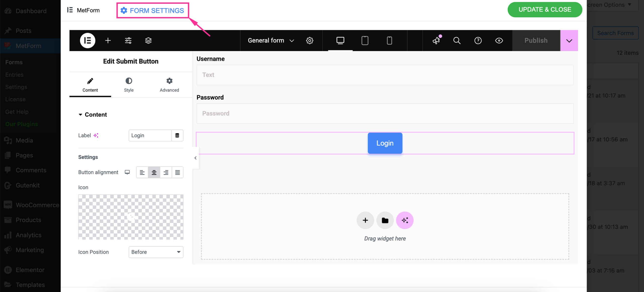
Task: Open Analytics in sidebar
Action: click(30, 235)
